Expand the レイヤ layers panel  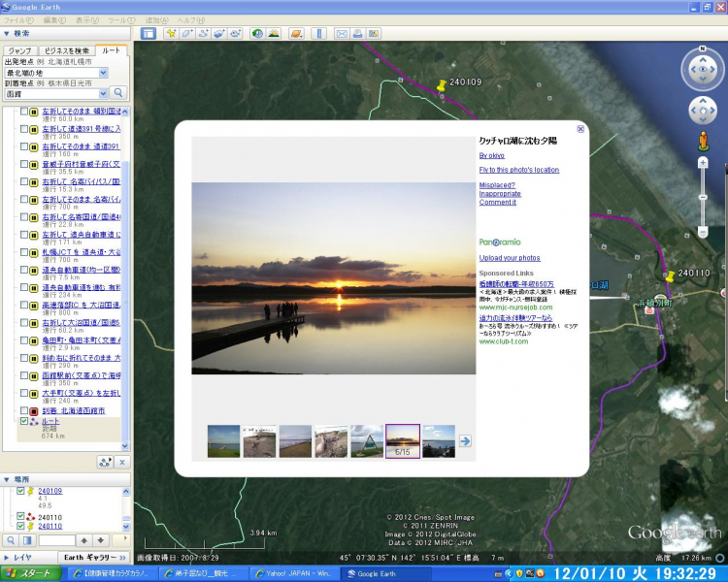pos(7,558)
